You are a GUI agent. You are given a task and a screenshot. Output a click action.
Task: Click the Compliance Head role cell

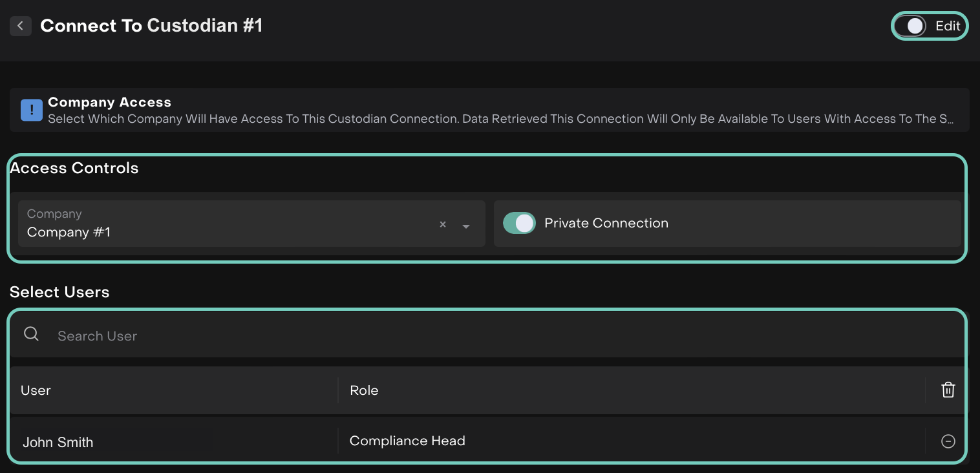click(407, 441)
